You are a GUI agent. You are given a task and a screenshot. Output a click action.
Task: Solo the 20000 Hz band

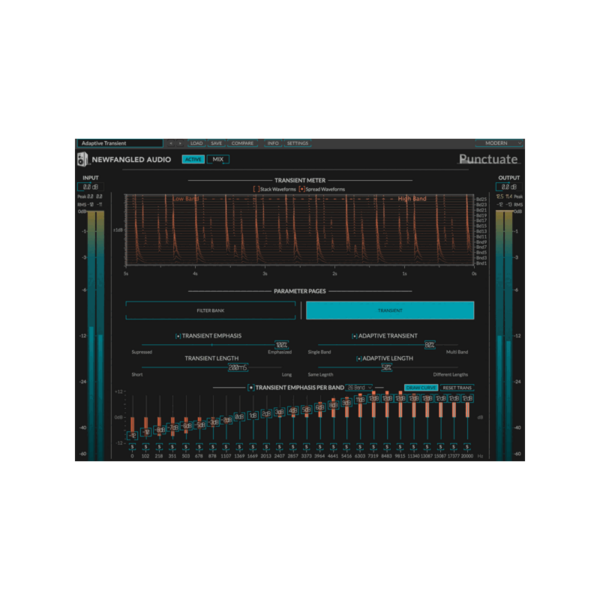[x=467, y=447]
